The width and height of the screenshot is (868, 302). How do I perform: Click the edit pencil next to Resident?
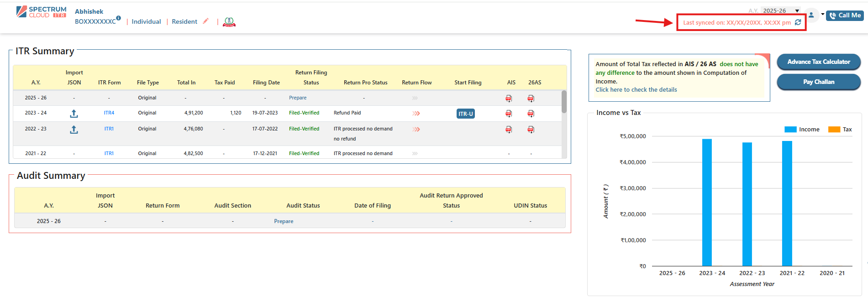click(x=206, y=21)
